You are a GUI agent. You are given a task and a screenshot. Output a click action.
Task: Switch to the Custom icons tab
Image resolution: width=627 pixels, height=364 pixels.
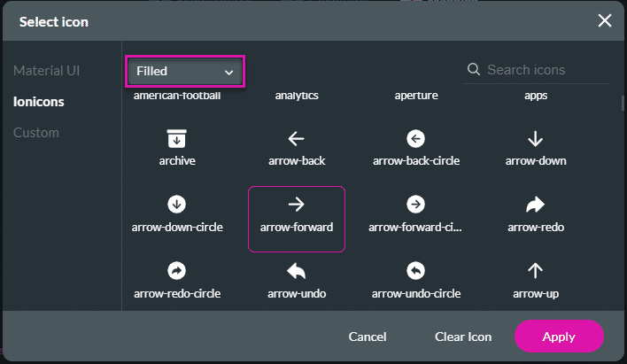tap(36, 133)
